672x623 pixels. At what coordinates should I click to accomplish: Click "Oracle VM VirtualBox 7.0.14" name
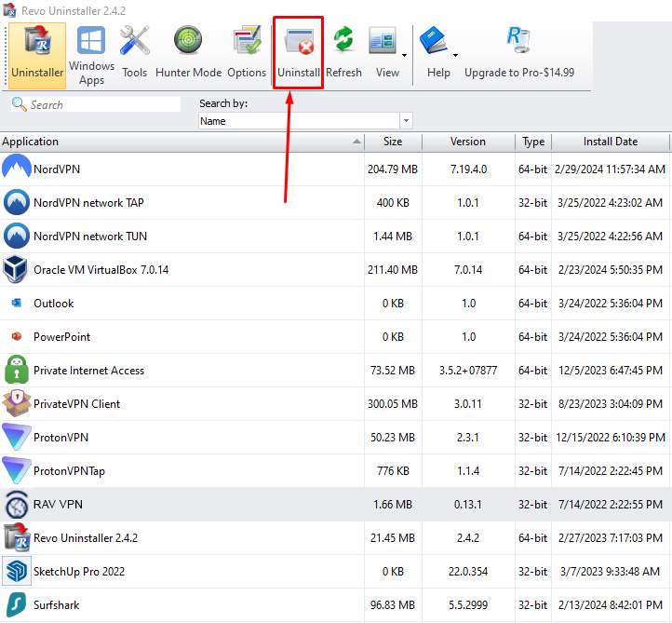tap(101, 270)
